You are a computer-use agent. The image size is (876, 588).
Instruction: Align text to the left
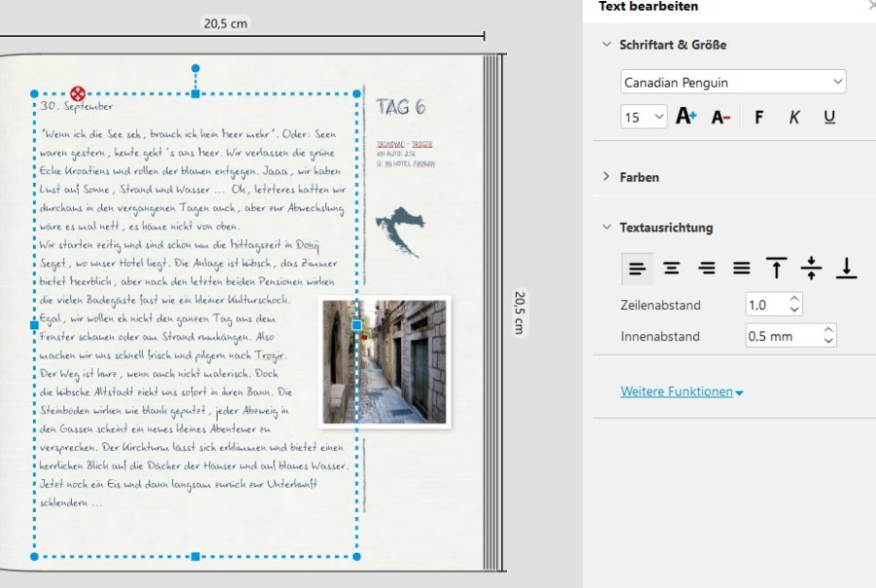point(637,268)
